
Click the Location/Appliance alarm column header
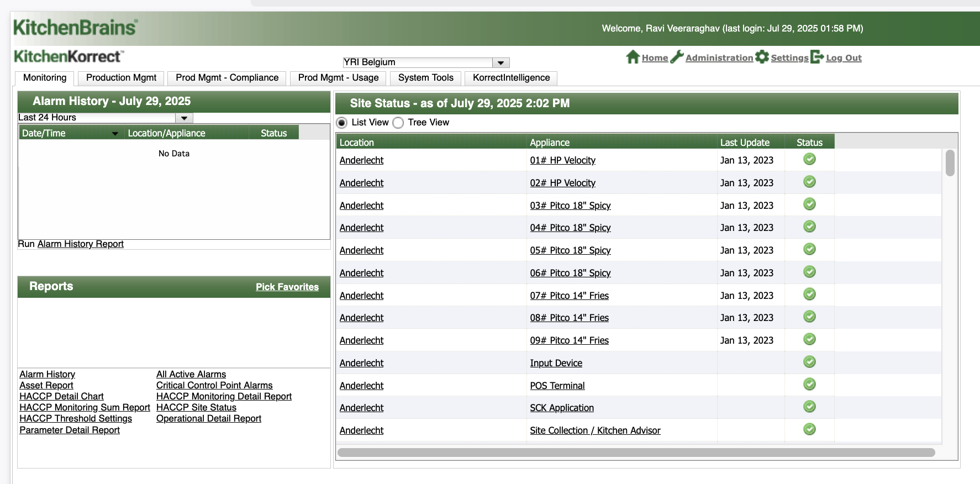[186, 133]
